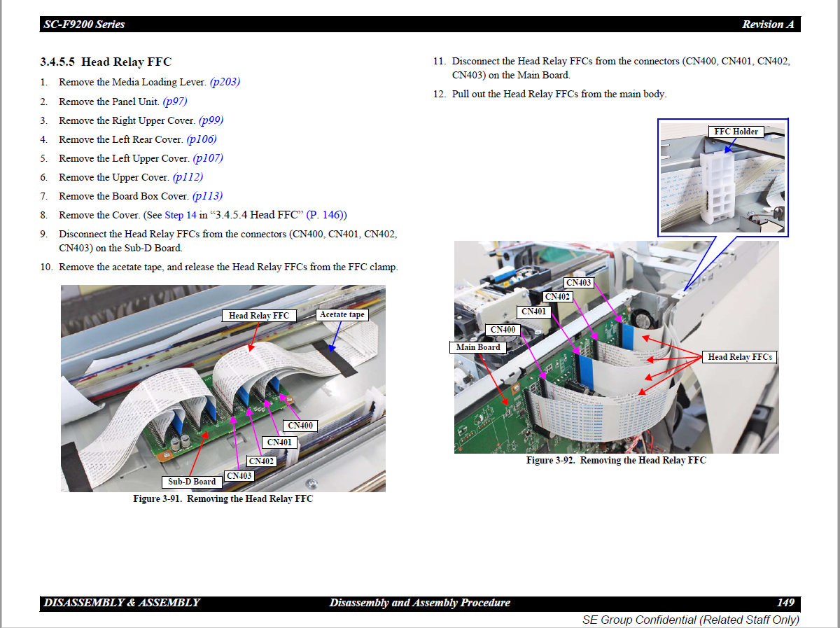
Task: Jump to p107 Left Upper Cover reference
Action: point(208,158)
